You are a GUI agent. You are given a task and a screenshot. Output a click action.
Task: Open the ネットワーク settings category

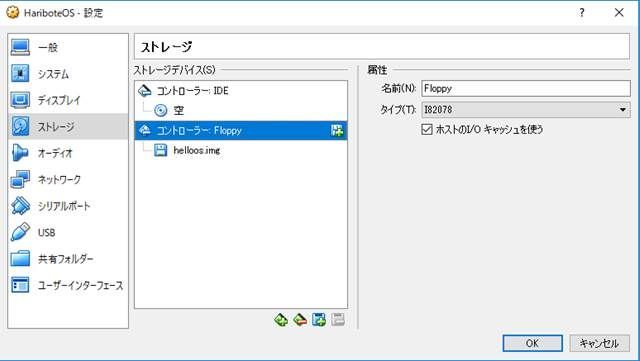68,179
